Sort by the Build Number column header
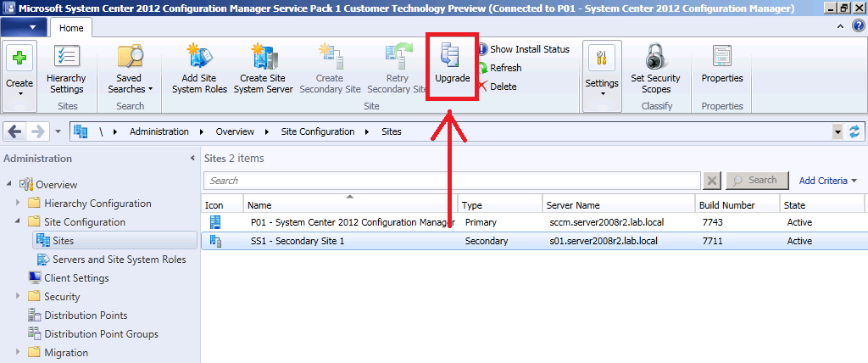The width and height of the screenshot is (868, 363). click(737, 204)
